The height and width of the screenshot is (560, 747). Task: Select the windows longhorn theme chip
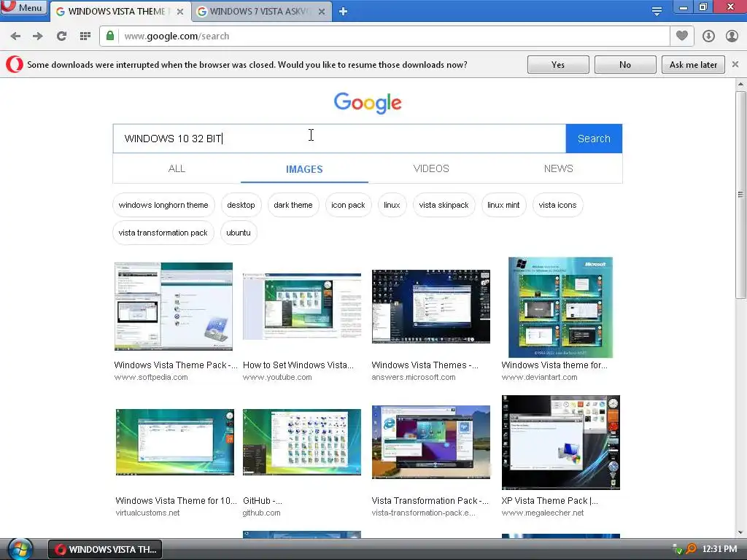[163, 205]
